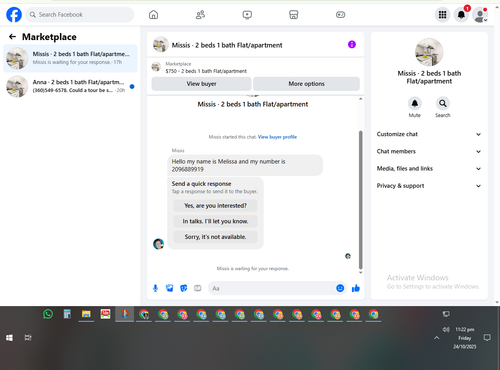Send quick reply 'Yes, are you interested?'
This screenshot has height=370, width=500.
click(x=215, y=206)
